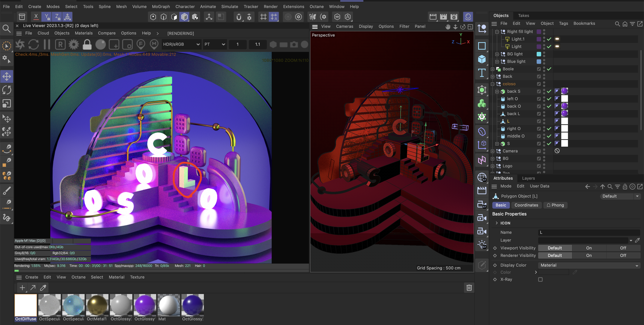Select the OctMetal1 material thumbnail
Image resolution: width=644 pixels, height=325 pixels.
tap(97, 305)
